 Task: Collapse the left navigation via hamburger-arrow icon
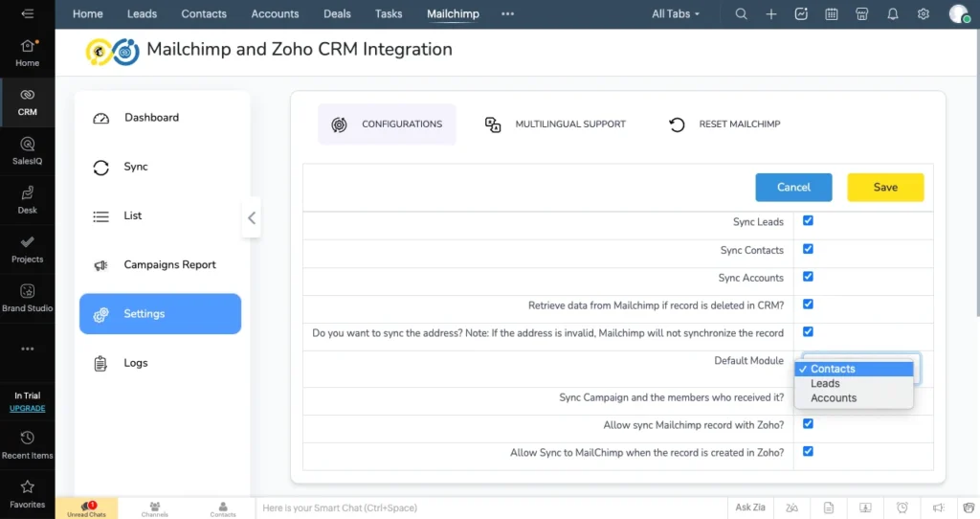click(x=27, y=13)
